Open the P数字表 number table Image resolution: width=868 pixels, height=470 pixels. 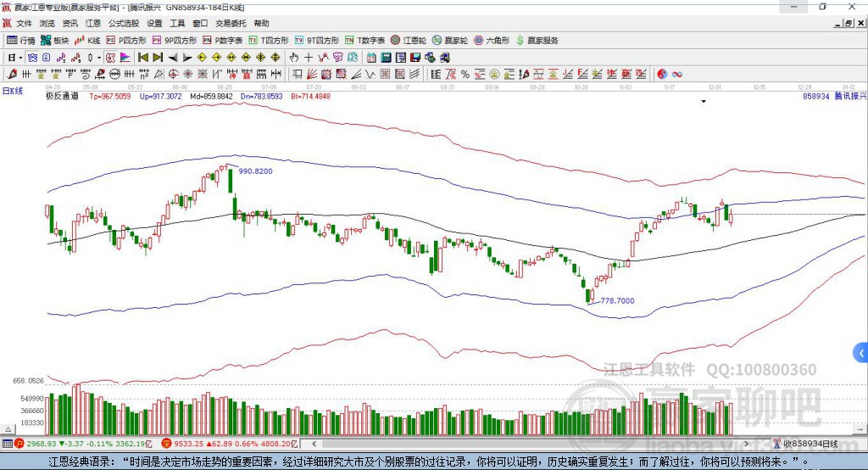(x=223, y=41)
